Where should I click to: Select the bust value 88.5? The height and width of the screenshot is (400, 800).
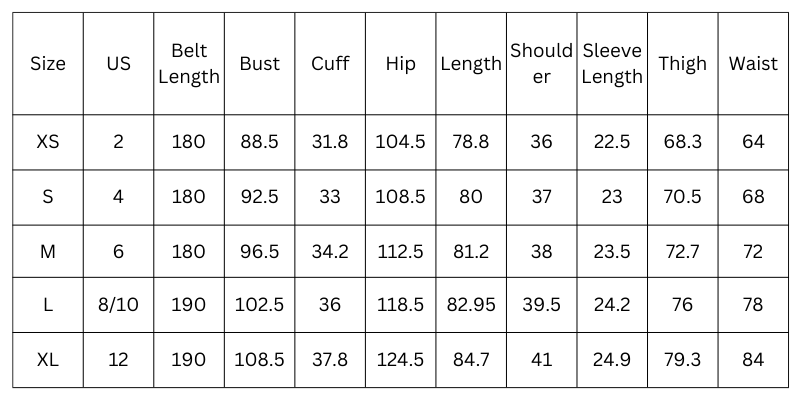[x=260, y=142]
